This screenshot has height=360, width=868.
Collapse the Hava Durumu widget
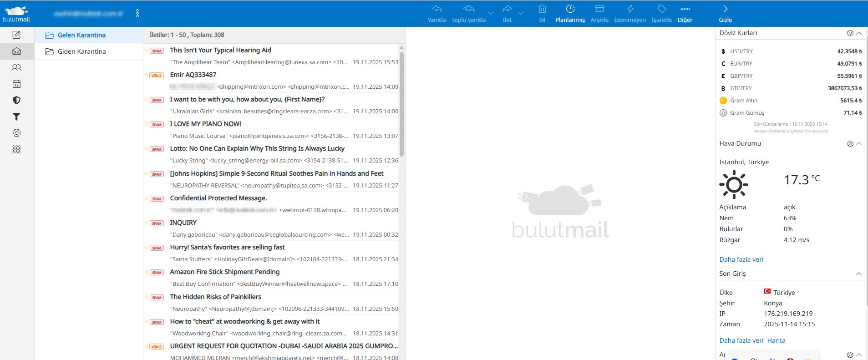(x=859, y=143)
